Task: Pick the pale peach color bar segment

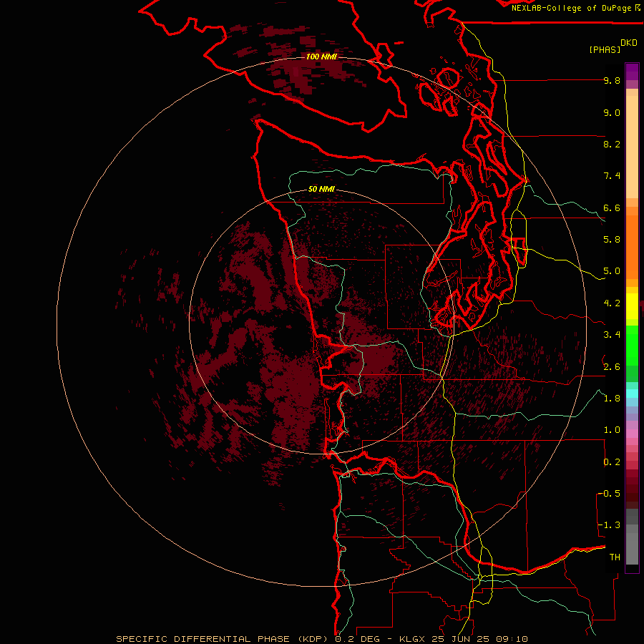Action: [x=632, y=147]
